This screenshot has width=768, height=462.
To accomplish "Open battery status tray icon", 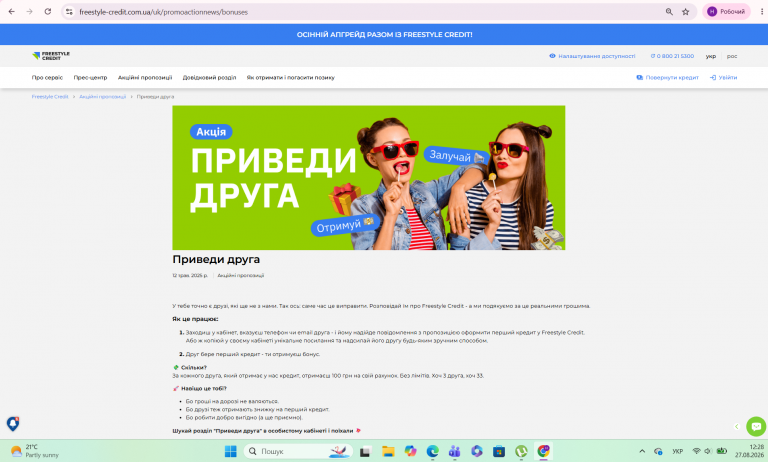I will [721, 451].
